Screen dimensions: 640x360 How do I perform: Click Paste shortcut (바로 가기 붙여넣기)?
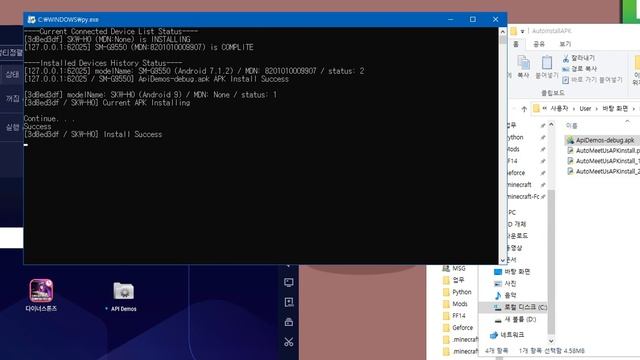point(592,80)
